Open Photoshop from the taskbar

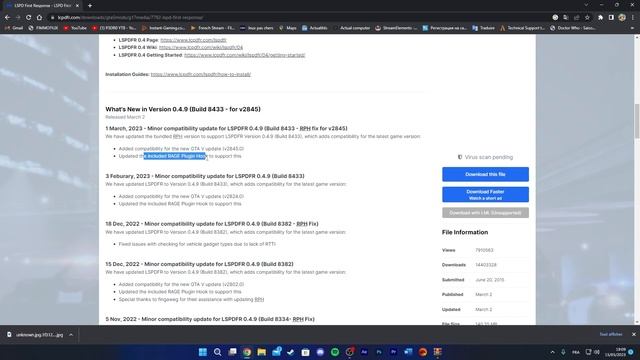pos(379,352)
